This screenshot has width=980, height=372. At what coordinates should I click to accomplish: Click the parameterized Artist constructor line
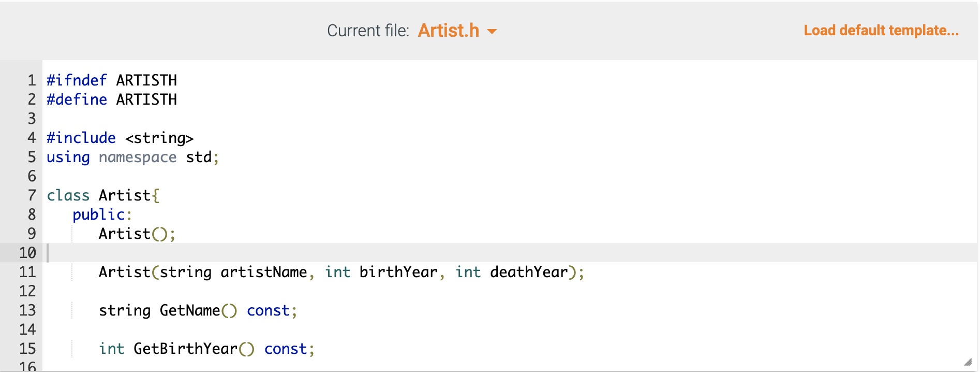pyautogui.click(x=341, y=271)
